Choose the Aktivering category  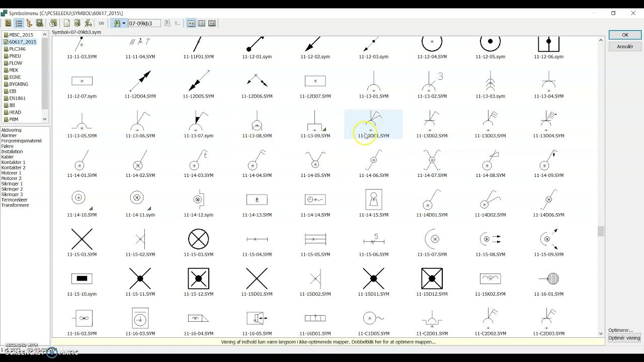[x=11, y=130]
